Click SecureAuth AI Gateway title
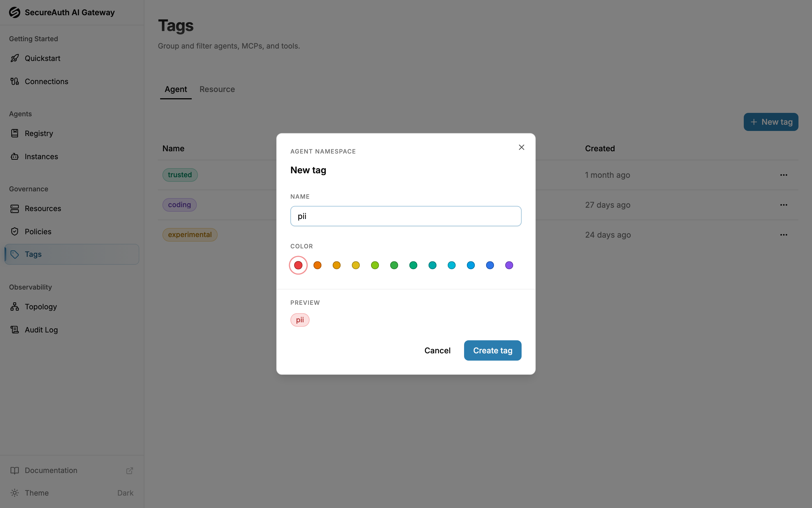 [70, 12]
